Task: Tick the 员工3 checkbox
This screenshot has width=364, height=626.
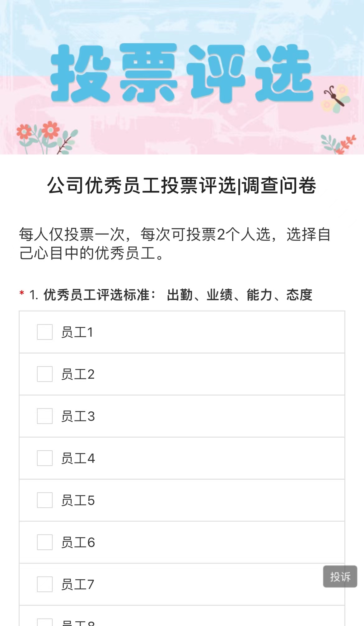Action: click(45, 416)
